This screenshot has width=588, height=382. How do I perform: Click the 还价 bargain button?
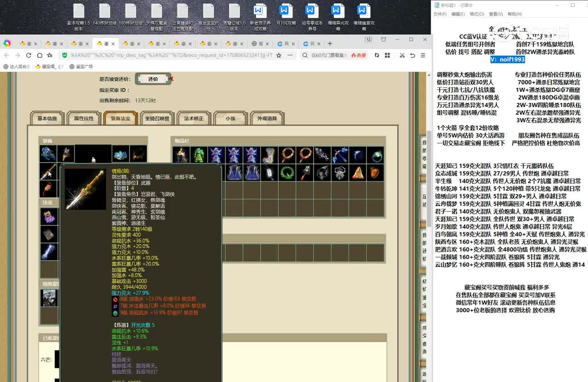click(153, 79)
